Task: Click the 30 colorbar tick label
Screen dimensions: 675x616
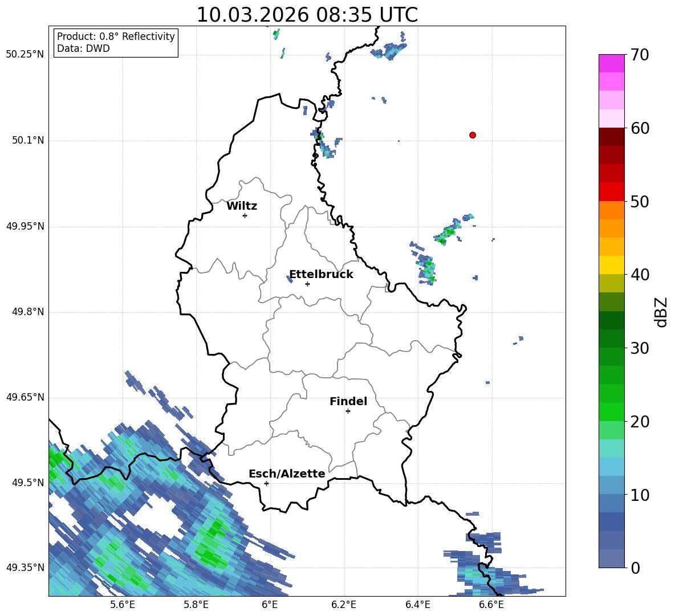Action: coord(640,348)
